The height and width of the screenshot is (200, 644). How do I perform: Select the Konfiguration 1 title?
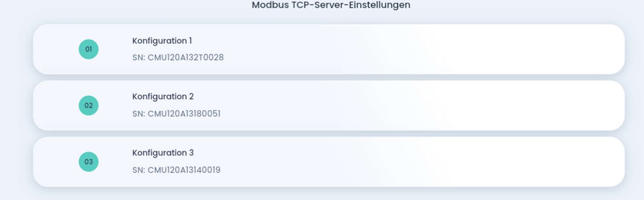[162, 41]
